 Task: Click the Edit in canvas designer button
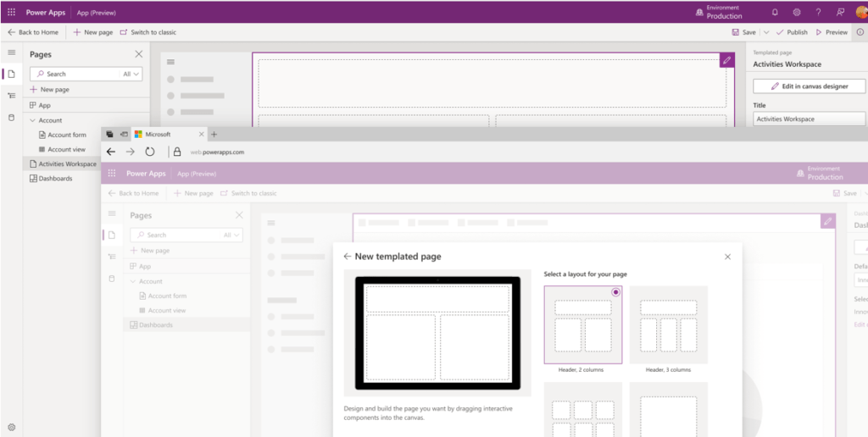click(810, 86)
